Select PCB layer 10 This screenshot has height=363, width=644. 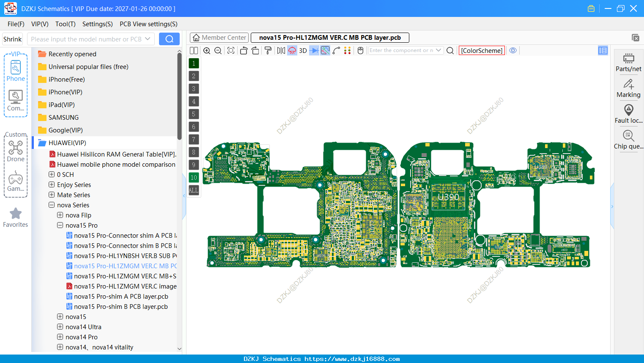[x=194, y=177]
